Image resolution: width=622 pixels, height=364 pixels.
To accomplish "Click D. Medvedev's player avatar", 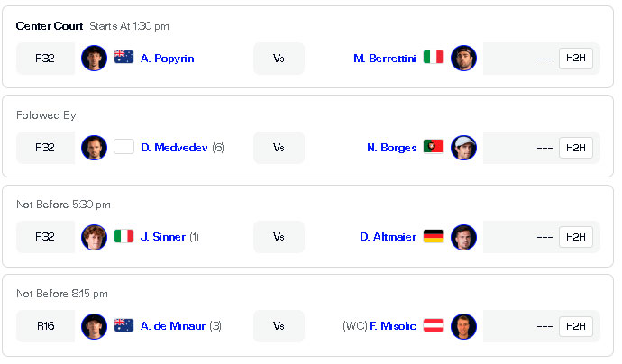I will tap(94, 148).
